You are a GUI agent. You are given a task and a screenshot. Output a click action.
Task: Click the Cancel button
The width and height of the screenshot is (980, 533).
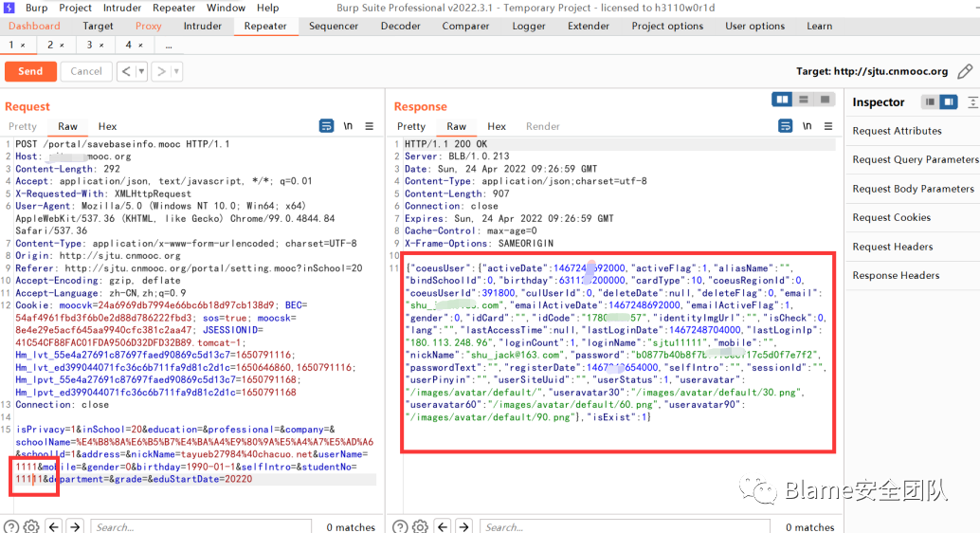tap(86, 71)
